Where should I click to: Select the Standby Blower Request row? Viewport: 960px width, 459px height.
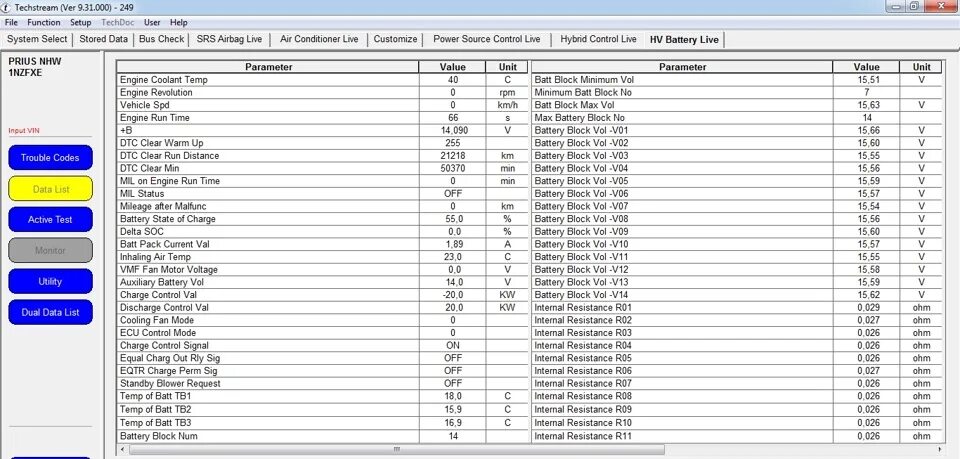coord(323,383)
